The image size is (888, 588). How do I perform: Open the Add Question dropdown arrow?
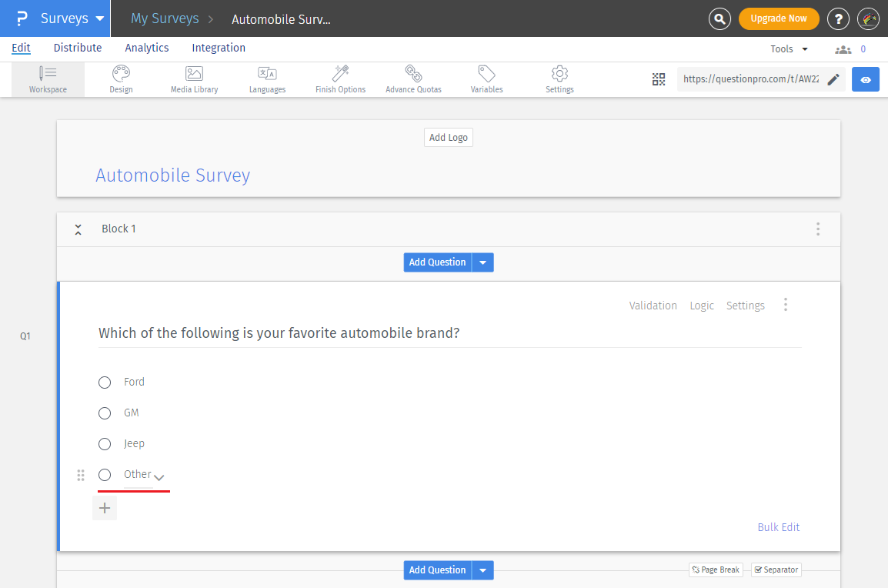[x=482, y=262]
